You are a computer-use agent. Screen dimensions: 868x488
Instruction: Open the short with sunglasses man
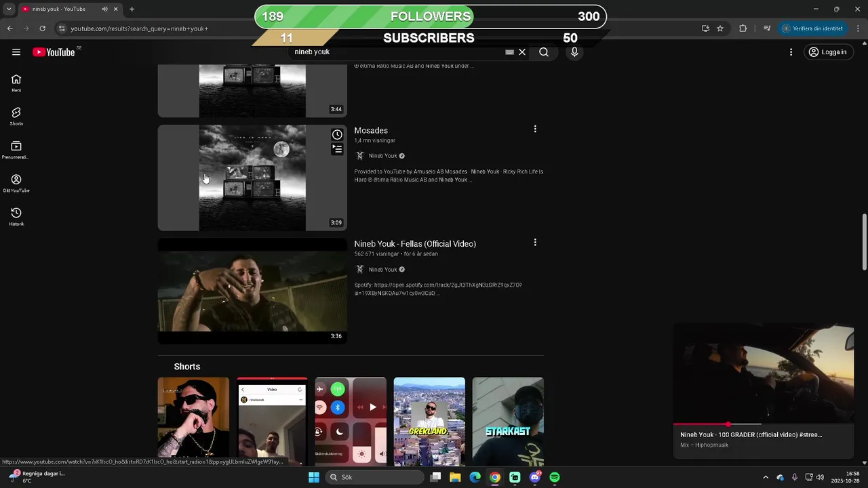(x=193, y=422)
